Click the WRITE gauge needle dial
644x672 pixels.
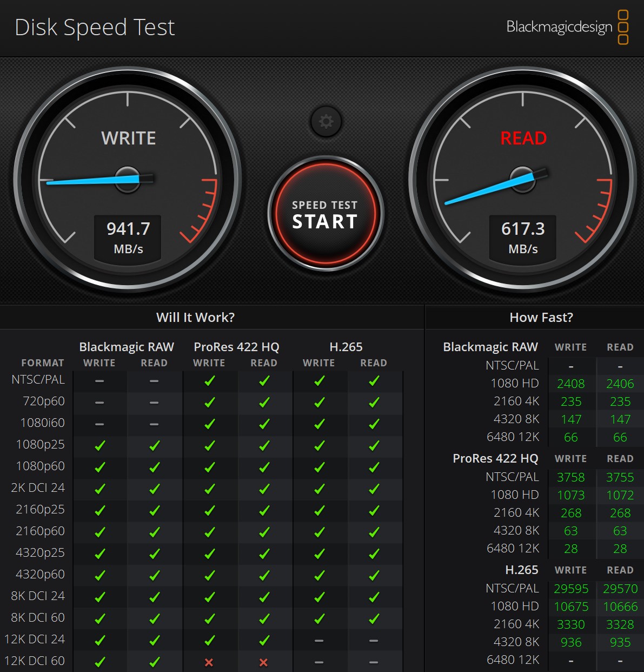[x=128, y=179]
